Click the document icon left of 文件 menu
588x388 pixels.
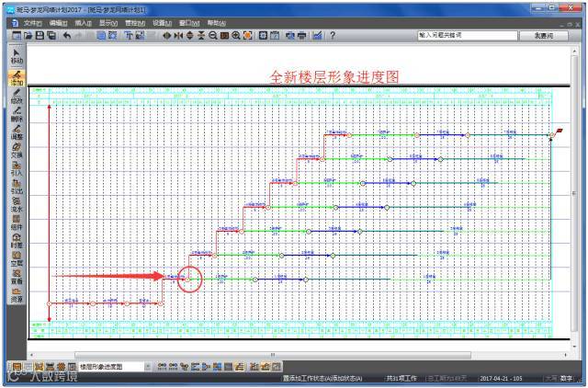click(x=15, y=23)
